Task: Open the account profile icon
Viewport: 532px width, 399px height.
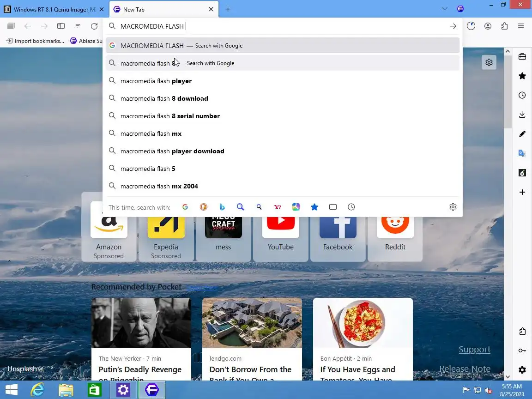Action: point(488,26)
